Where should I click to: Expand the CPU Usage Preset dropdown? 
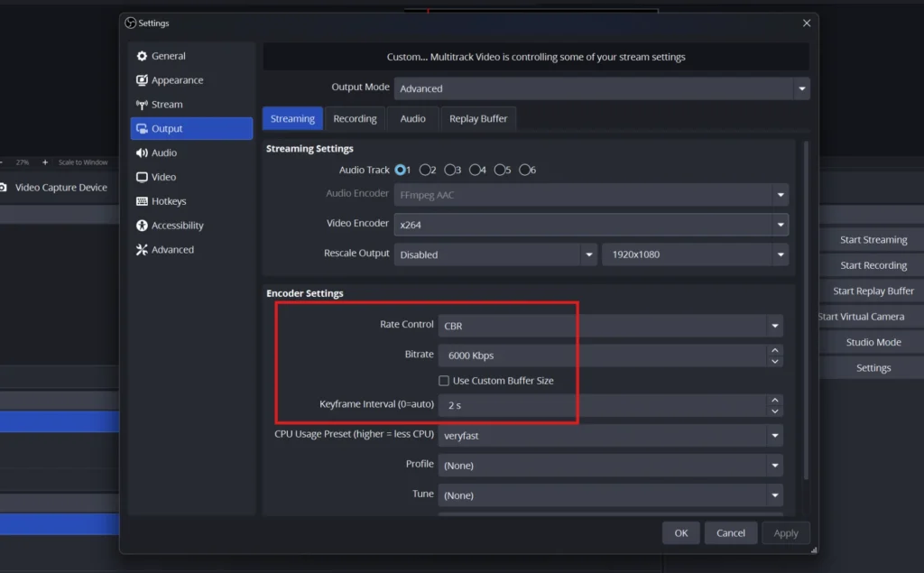click(x=611, y=436)
